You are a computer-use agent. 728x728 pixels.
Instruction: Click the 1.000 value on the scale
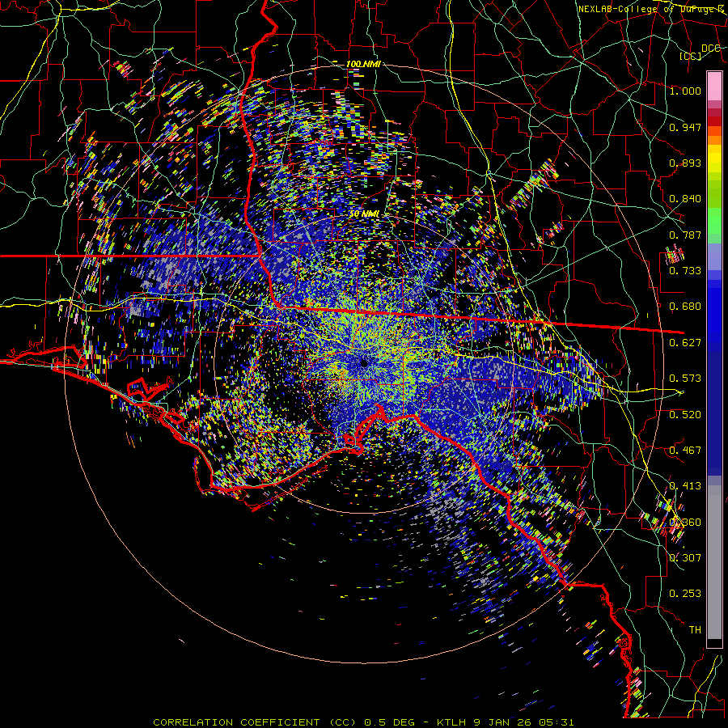[685, 91]
